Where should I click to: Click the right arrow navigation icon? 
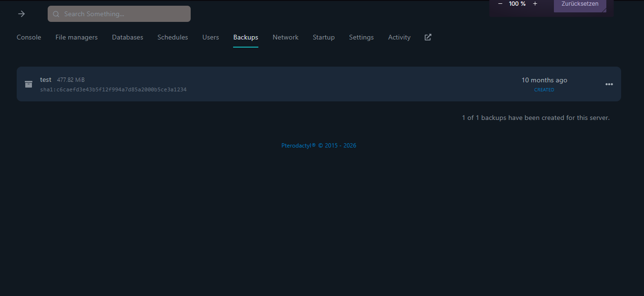coord(21,14)
